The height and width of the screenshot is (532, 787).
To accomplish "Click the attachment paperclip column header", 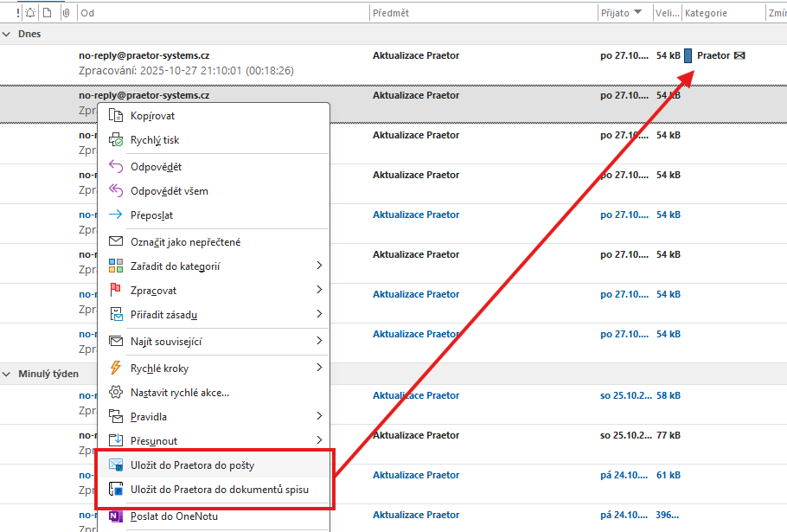I will [65, 13].
